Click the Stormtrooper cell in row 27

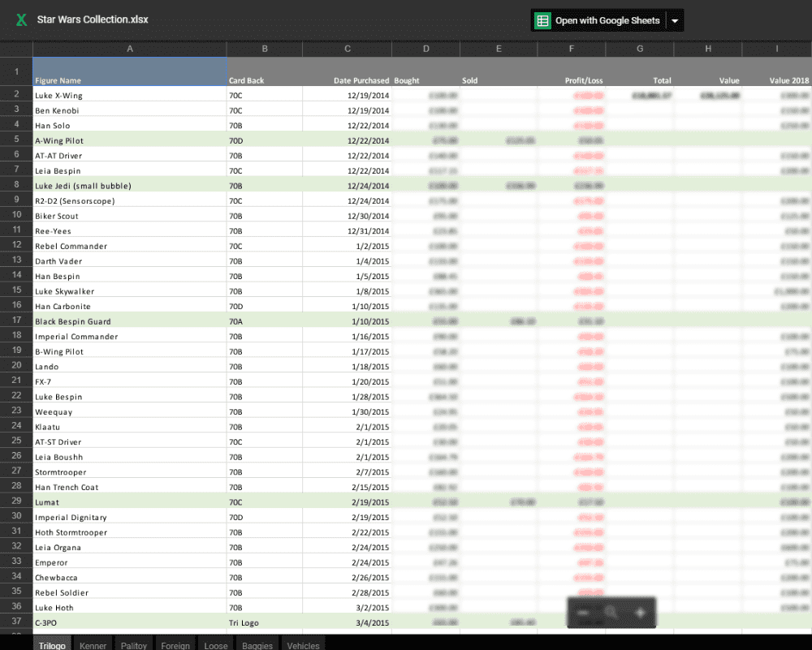tap(129, 472)
